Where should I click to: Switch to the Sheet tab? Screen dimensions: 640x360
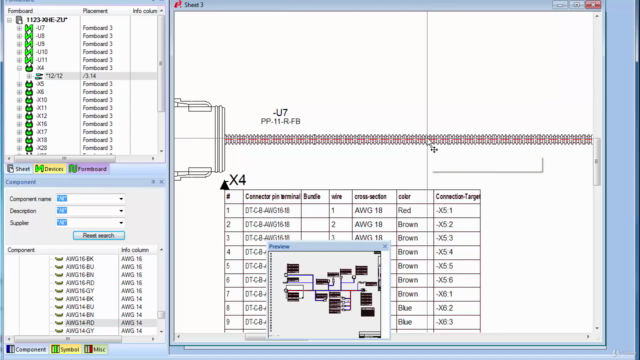point(19,169)
